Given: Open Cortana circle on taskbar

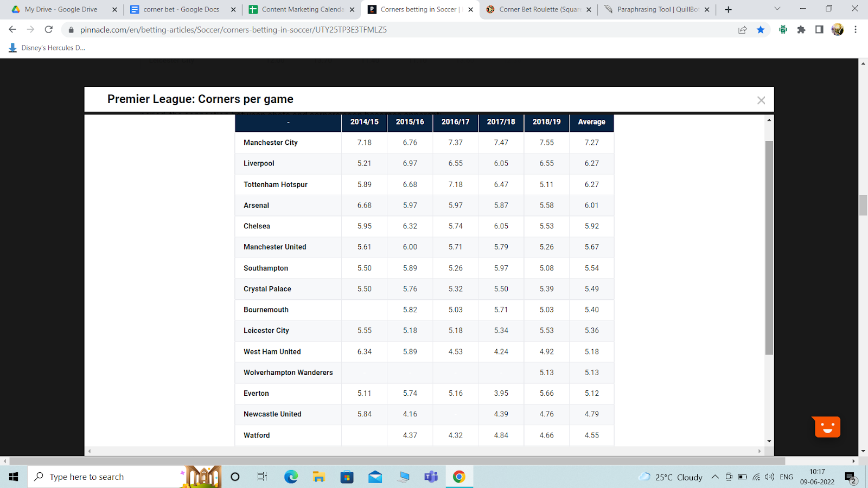Looking at the screenshot, I should coord(235,477).
